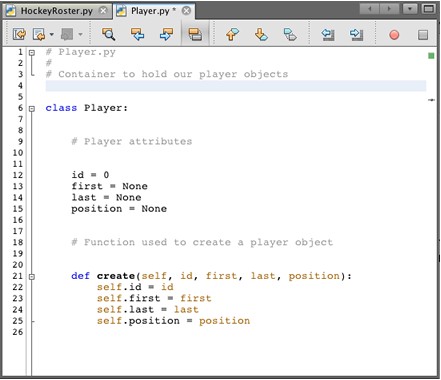Go back to previous location icon

pyautogui.click(x=39, y=34)
